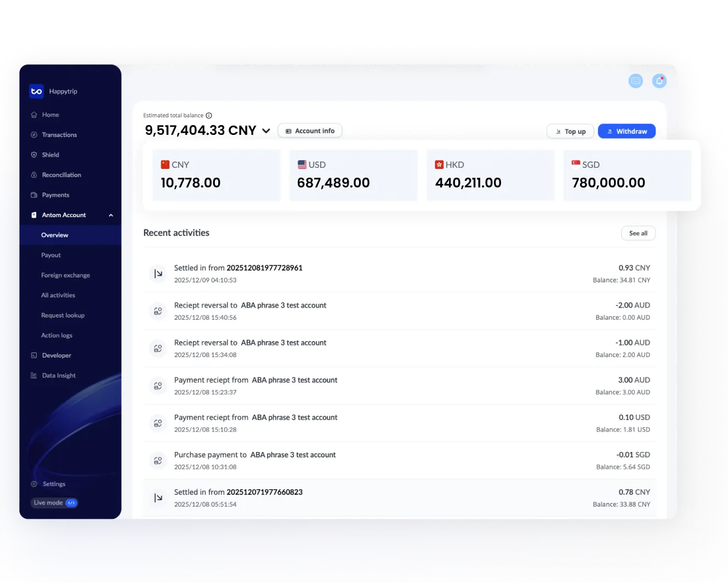Click the Account info button
728x583 pixels.
[310, 131]
